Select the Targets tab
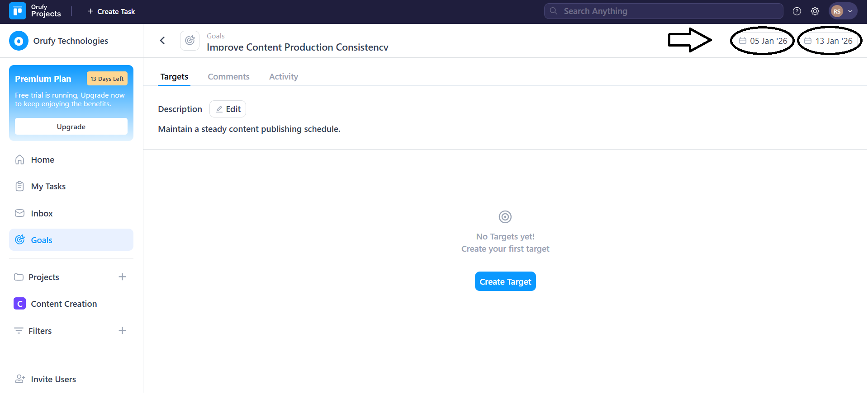 [x=174, y=77]
